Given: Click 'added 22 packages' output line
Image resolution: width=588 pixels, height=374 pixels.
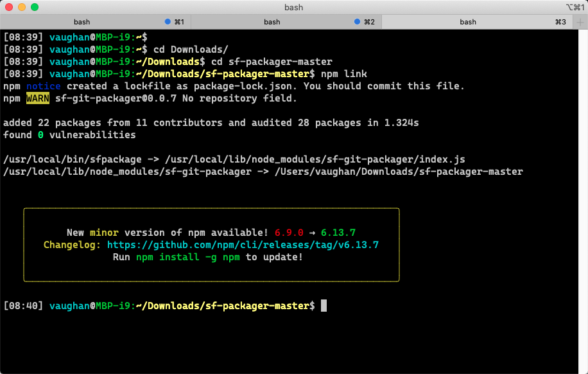Looking at the screenshot, I should coord(211,123).
